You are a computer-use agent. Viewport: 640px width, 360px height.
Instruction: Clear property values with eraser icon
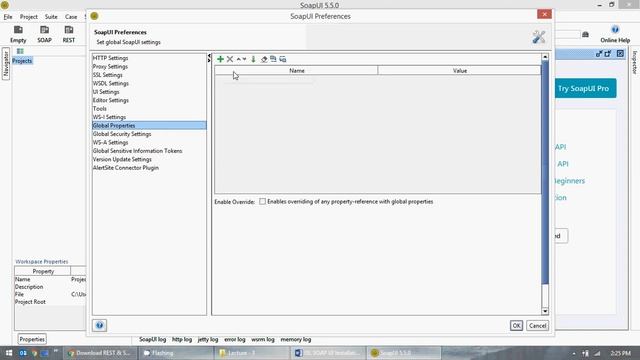(264, 59)
